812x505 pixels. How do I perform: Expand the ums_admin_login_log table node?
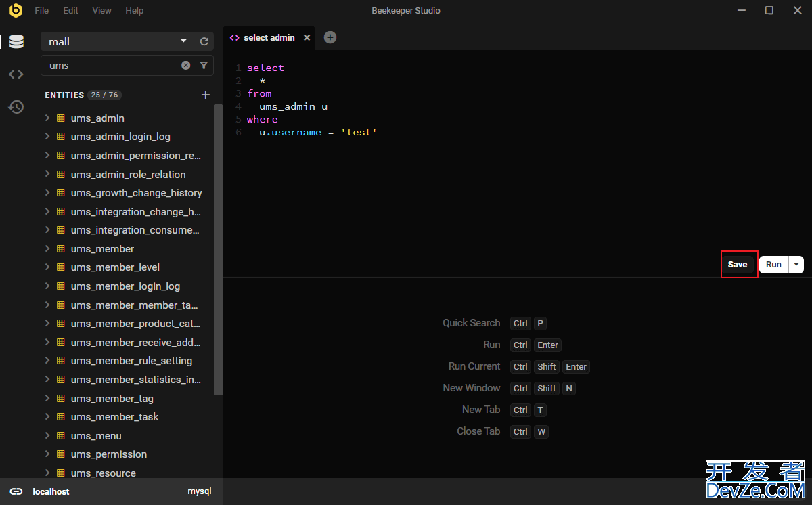click(x=47, y=137)
